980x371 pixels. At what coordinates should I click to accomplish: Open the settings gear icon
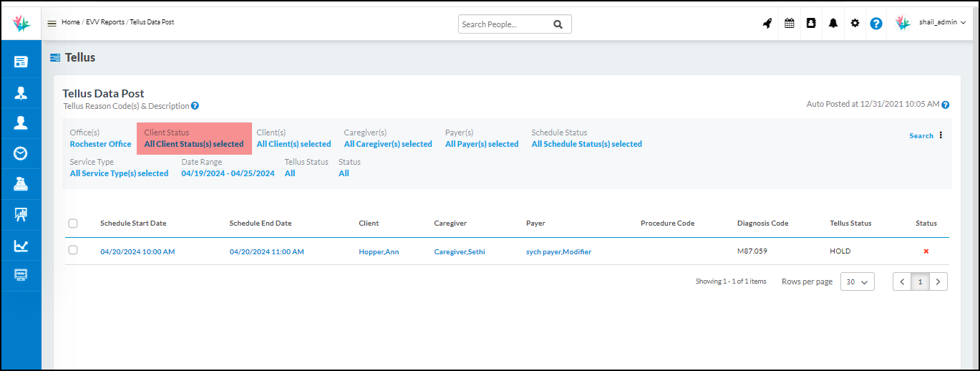pos(854,23)
